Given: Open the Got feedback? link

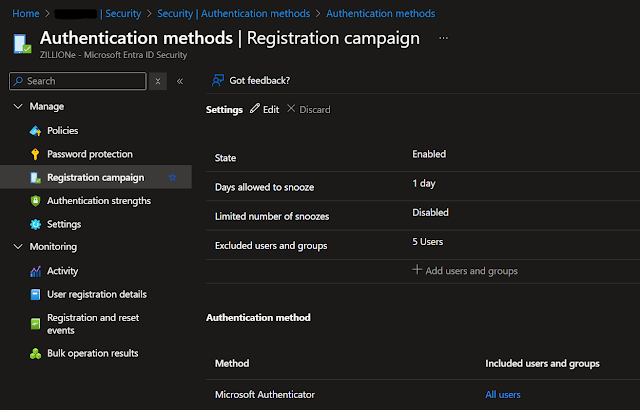Looking at the screenshot, I should (252, 80).
